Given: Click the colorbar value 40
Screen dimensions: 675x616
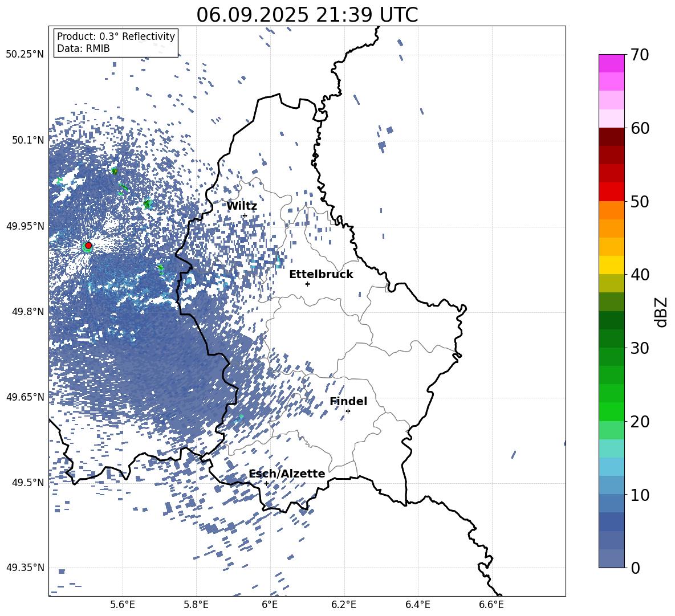Looking at the screenshot, I should click(x=640, y=275).
